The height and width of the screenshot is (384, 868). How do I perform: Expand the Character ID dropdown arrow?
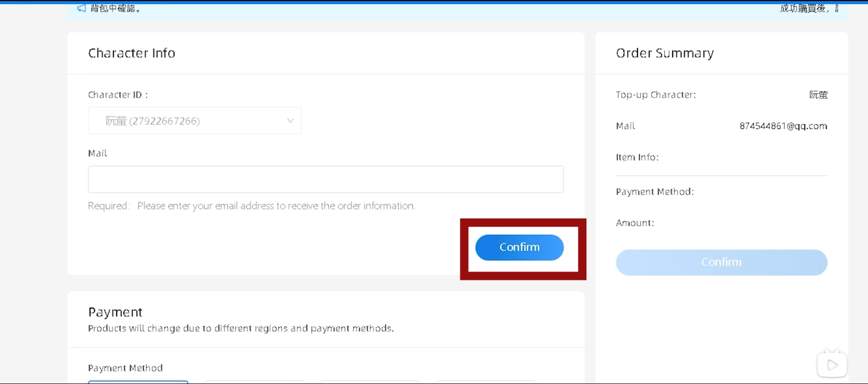coord(290,121)
